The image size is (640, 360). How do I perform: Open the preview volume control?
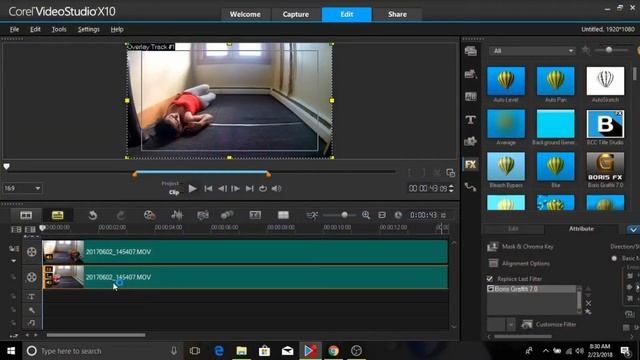pos(276,189)
